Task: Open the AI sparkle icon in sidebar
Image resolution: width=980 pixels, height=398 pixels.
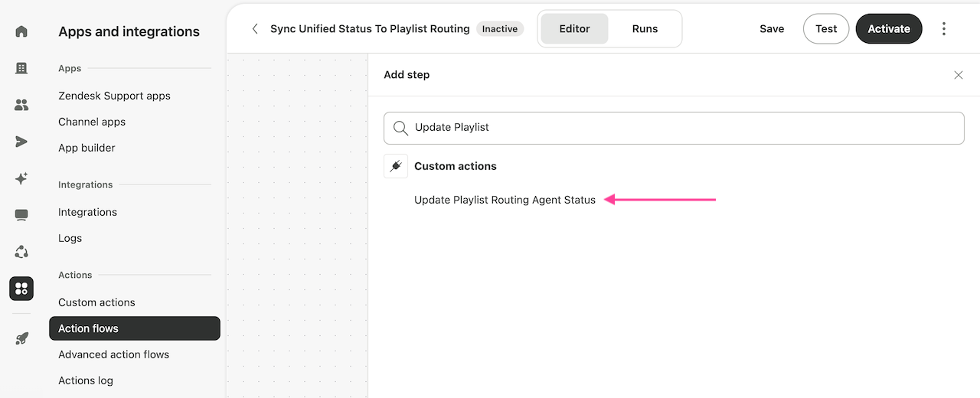Action: click(x=21, y=178)
